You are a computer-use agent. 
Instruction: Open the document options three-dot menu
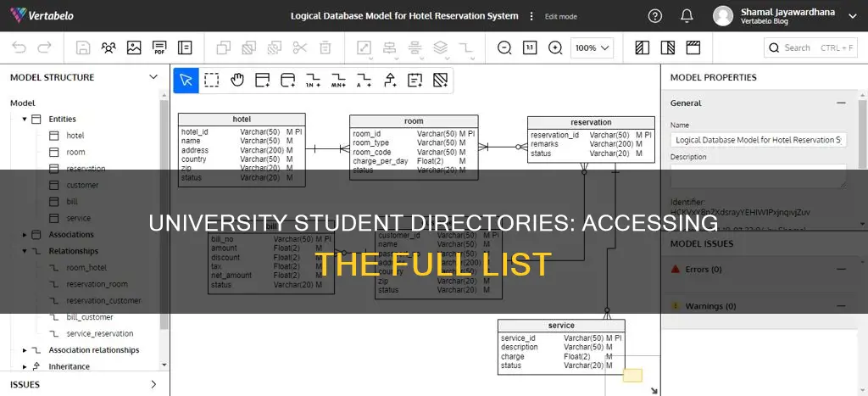[531, 16]
